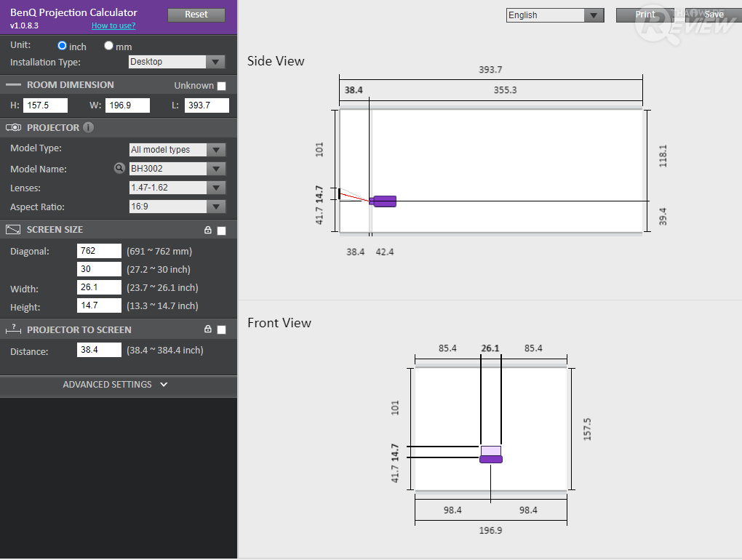Click the Screen Size lock icon

click(x=208, y=230)
